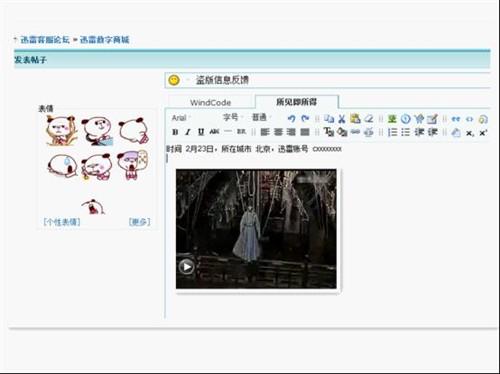This screenshot has width=500, height=374.
Task: Toggle italic formatting
Action: tap(188, 132)
